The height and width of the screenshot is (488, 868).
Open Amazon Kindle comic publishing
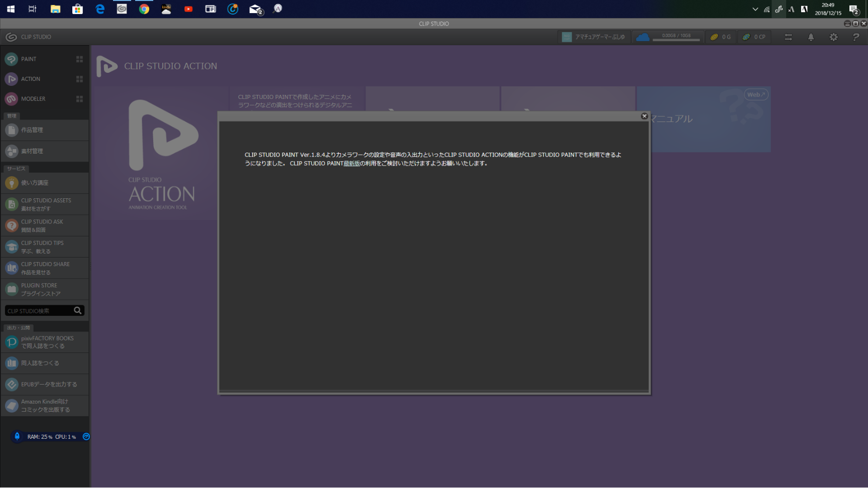pyautogui.click(x=45, y=406)
